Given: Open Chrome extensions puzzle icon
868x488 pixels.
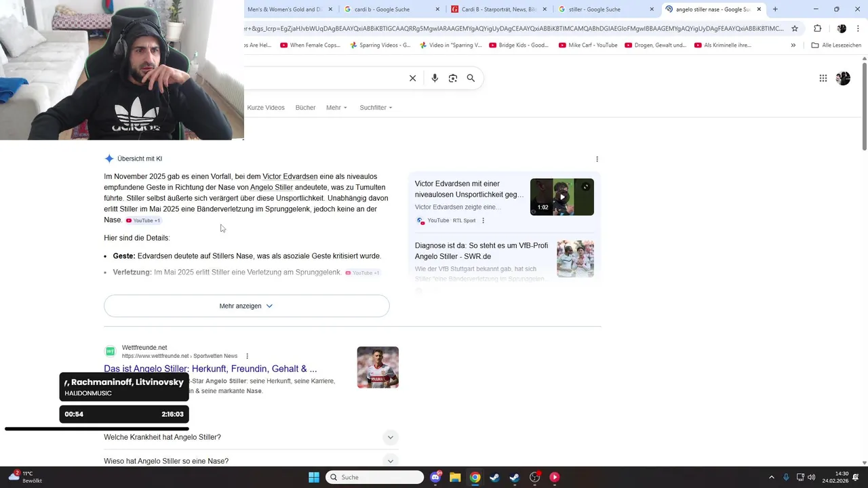Looking at the screenshot, I should pos(817,28).
